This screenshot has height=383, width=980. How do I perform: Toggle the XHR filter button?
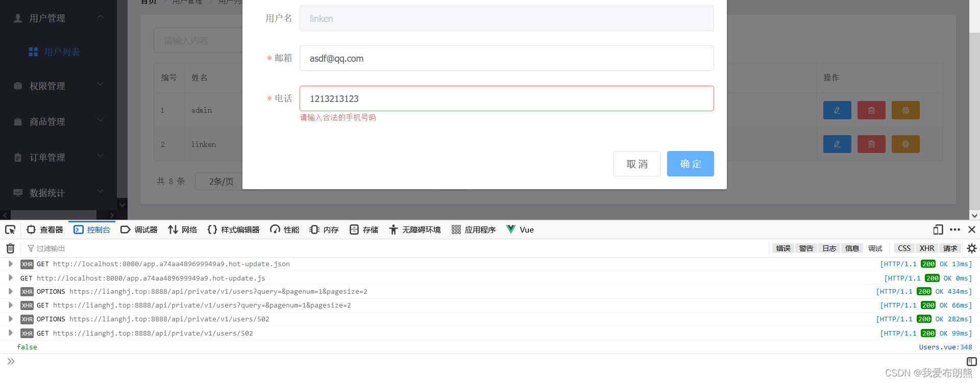[x=926, y=248]
